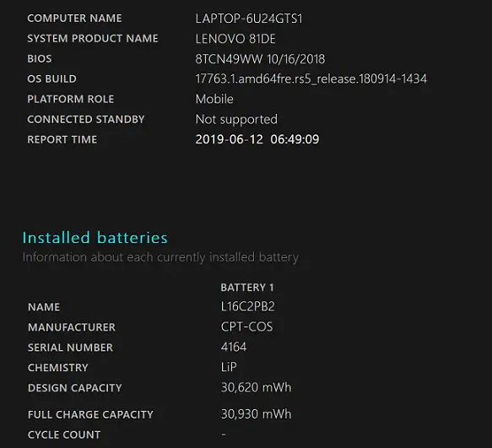The image size is (492, 448).
Task: Select the chemistry value LiP
Action: click(x=229, y=367)
